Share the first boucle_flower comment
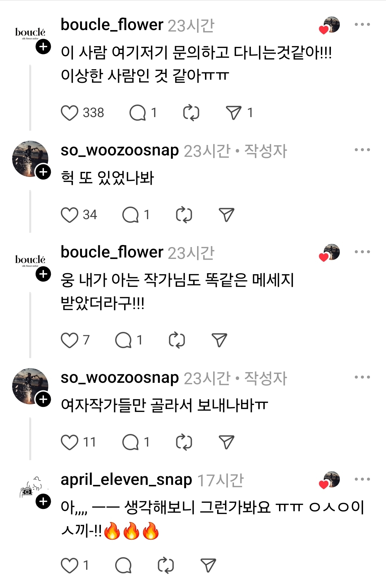Image resolution: width=386 pixels, height=588 pixels. pos(234,113)
